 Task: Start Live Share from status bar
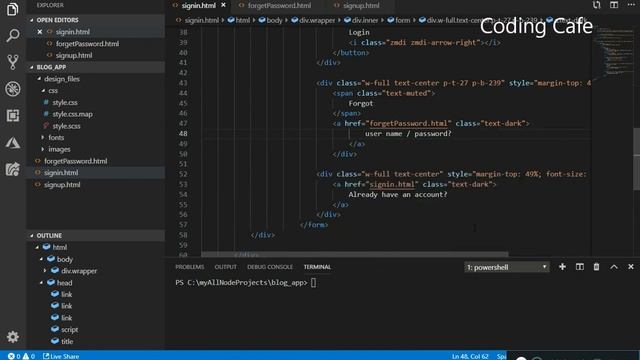click(x=61, y=356)
